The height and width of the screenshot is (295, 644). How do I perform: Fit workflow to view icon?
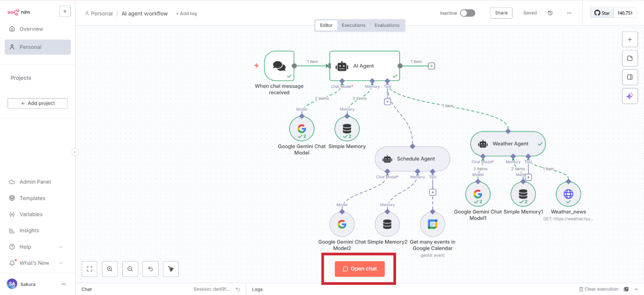90,269
